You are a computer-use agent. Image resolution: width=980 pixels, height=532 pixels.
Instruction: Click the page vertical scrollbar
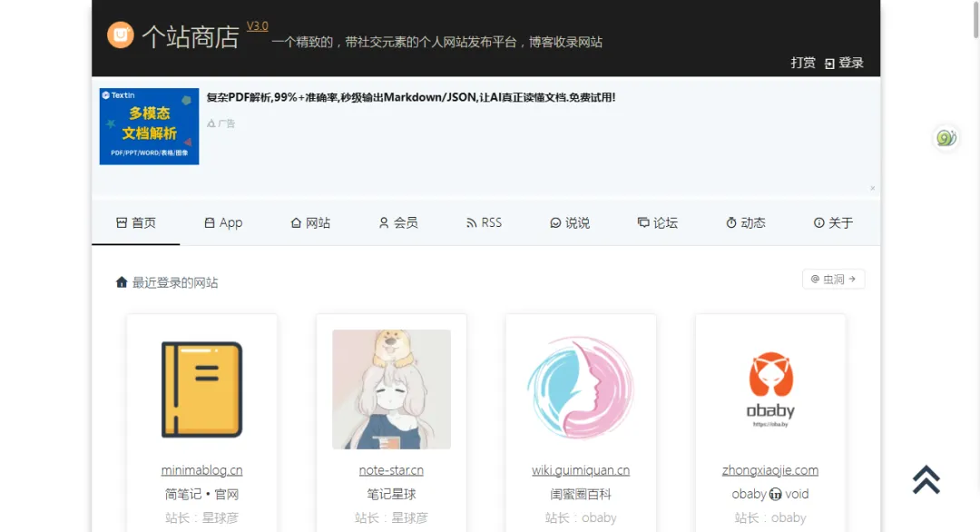pos(975,19)
